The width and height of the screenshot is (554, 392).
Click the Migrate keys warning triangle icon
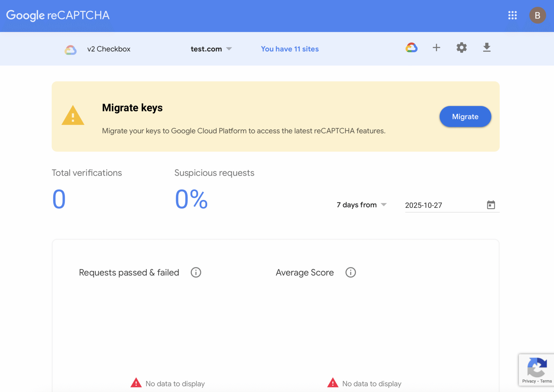point(72,117)
